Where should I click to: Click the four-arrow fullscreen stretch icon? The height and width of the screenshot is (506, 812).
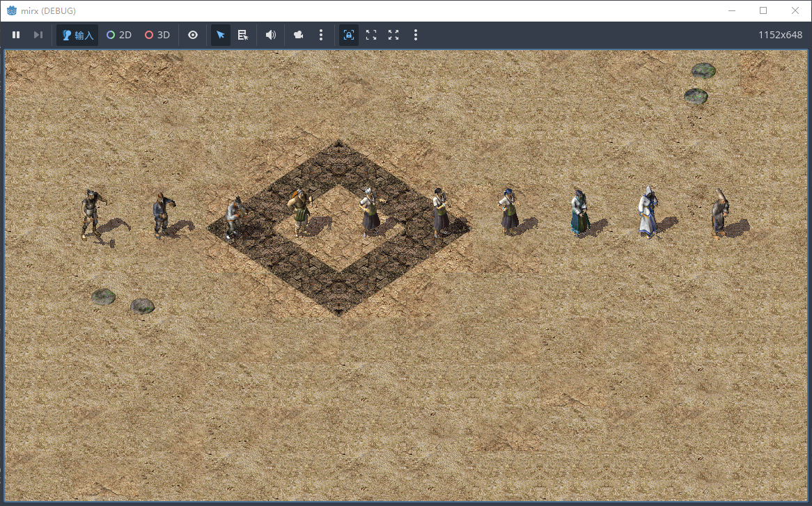click(393, 35)
